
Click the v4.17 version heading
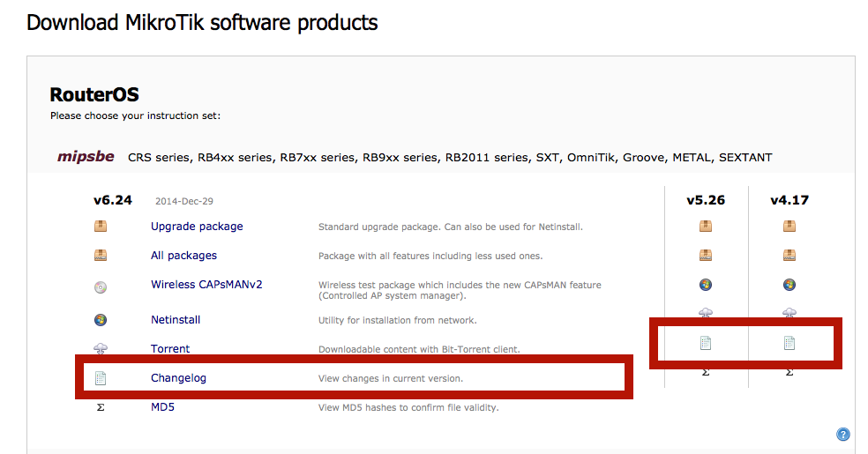(x=789, y=200)
